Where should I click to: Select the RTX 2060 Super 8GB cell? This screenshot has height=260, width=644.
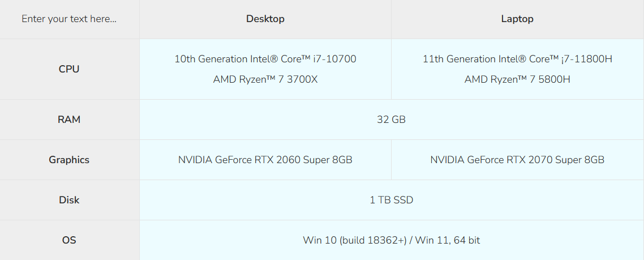265,160
